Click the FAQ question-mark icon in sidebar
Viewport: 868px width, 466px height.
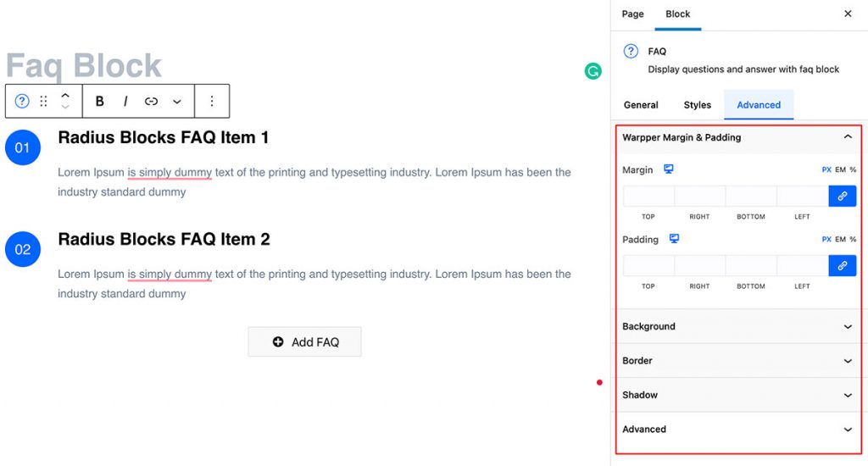pyautogui.click(x=631, y=52)
